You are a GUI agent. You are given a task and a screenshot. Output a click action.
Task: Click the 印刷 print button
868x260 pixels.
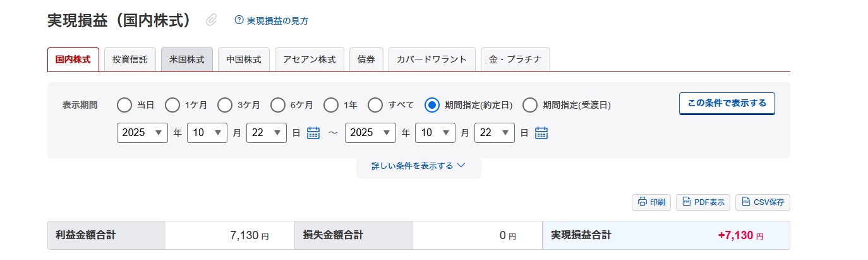coord(651,202)
